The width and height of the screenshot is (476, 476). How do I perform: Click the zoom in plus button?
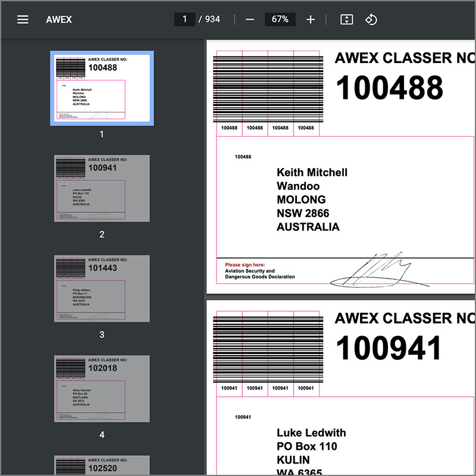310,20
